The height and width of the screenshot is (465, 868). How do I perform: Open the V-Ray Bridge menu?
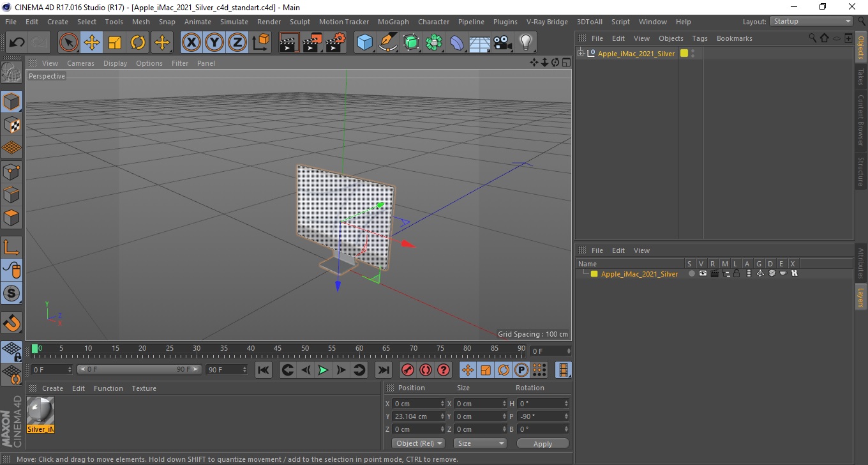point(547,22)
